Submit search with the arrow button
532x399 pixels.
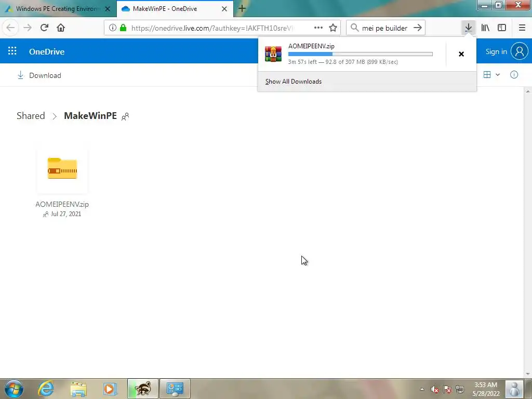point(418,28)
